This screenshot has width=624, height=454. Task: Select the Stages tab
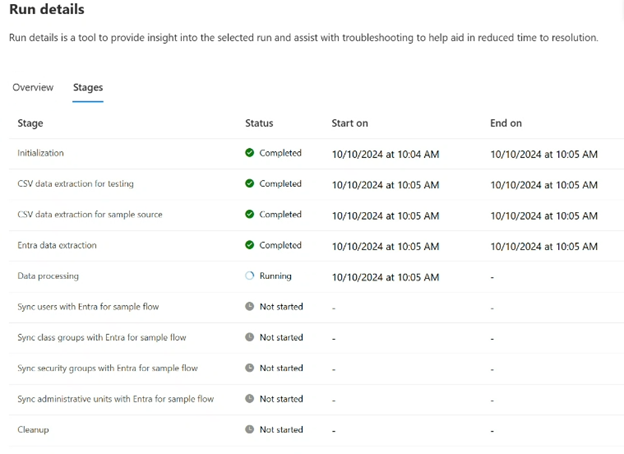88,87
